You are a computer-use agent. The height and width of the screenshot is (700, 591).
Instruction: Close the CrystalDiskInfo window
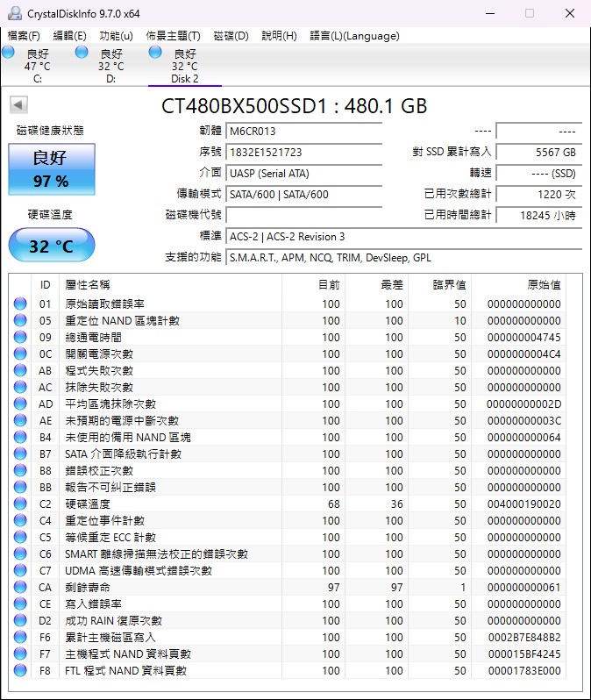coord(570,13)
